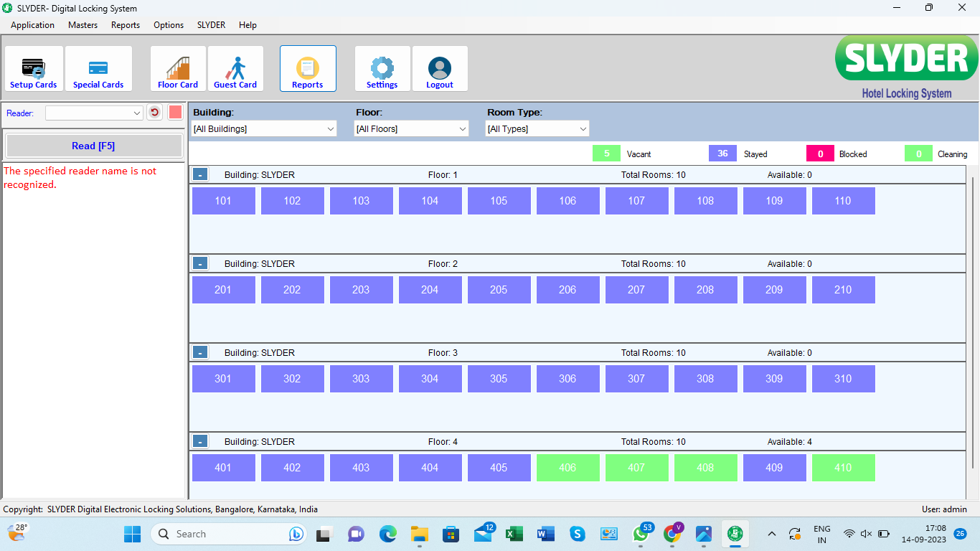Click the Read [F5] button

click(93, 146)
